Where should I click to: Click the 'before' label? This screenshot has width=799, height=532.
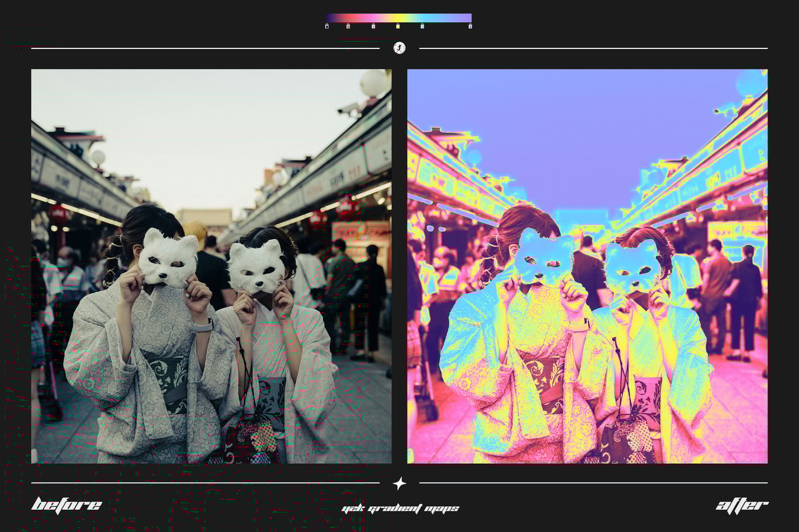coord(67,505)
